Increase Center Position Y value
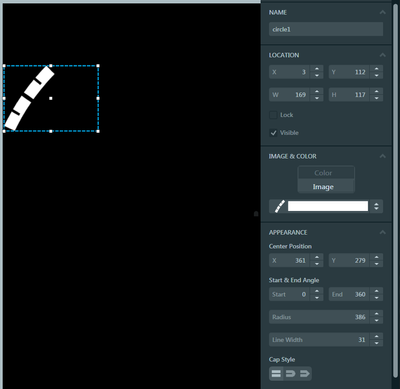400x389 pixels. (376, 257)
